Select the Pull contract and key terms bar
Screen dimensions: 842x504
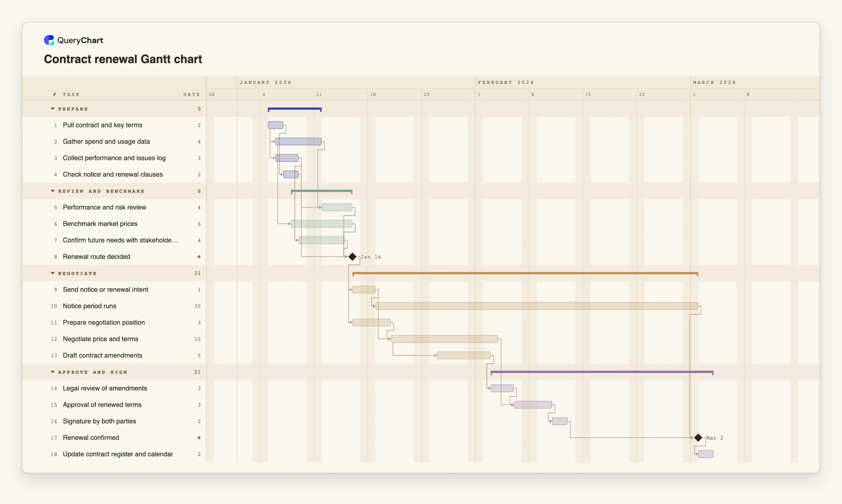point(276,125)
